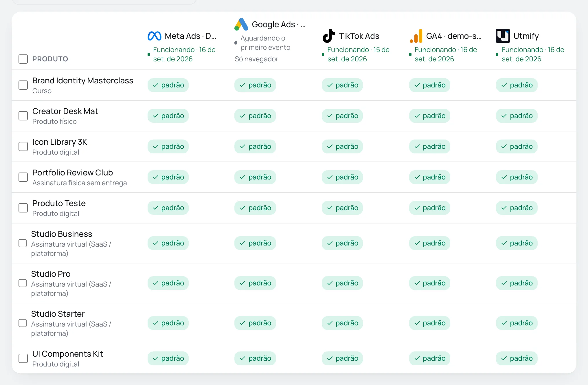The image size is (588, 385).
Task: Click 'Aguardando o primeiro evento' status text
Action: click(x=265, y=43)
